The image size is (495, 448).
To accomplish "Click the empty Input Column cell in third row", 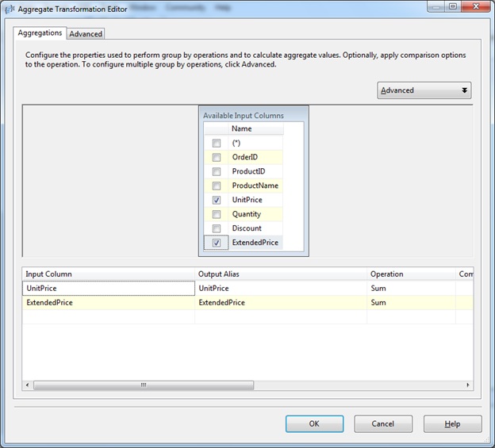I will point(109,316).
